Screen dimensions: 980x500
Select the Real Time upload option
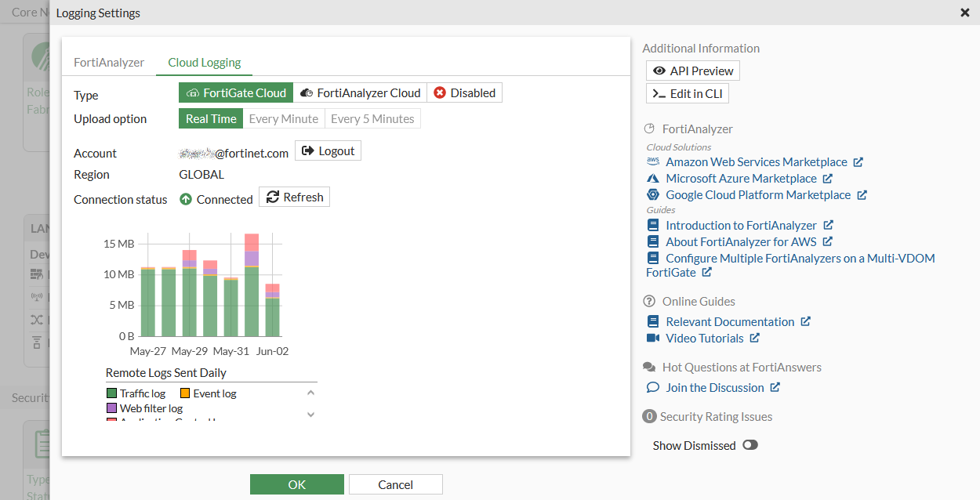tap(210, 118)
